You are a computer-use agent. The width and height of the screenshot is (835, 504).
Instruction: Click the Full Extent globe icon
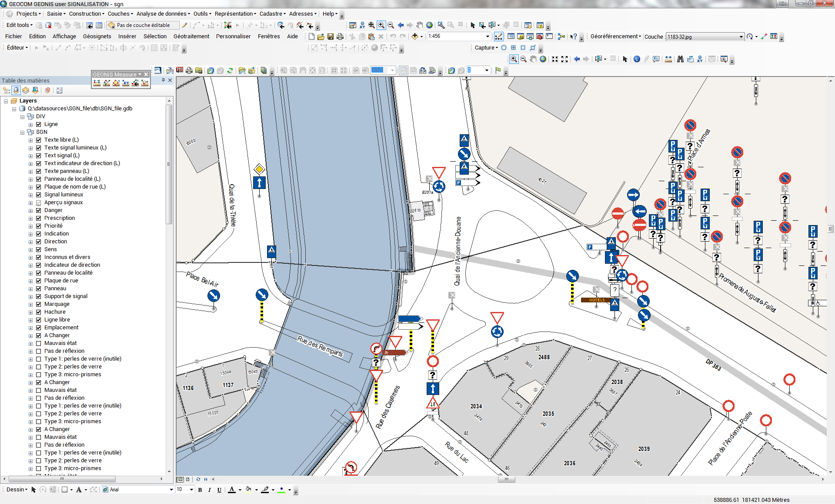pyautogui.click(x=543, y=59)
